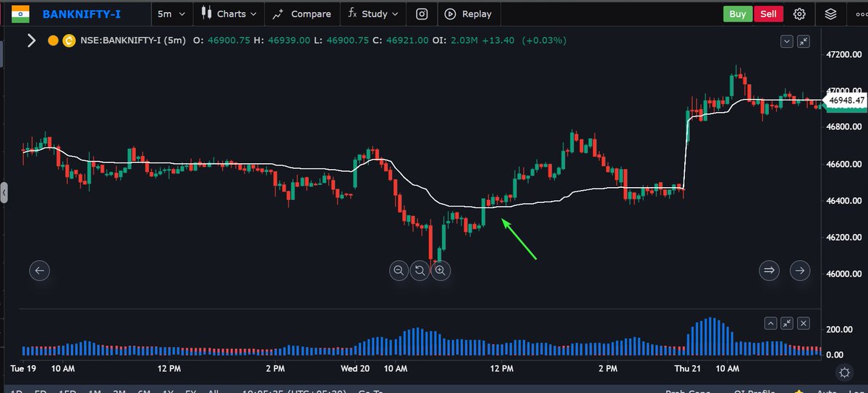
Task: Open the Charts type dropdown
Action: click(229, 14)
